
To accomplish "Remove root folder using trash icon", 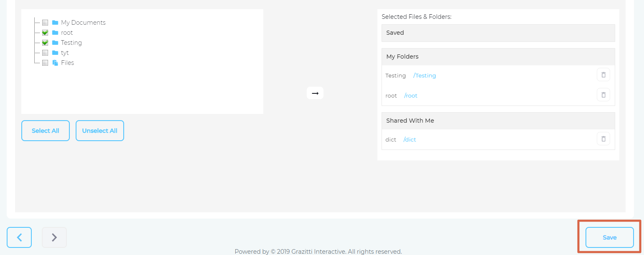I will click(603, 95).
